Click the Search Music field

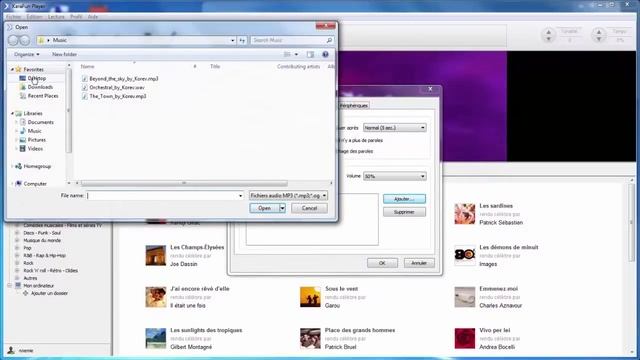(x=289, y=40)
